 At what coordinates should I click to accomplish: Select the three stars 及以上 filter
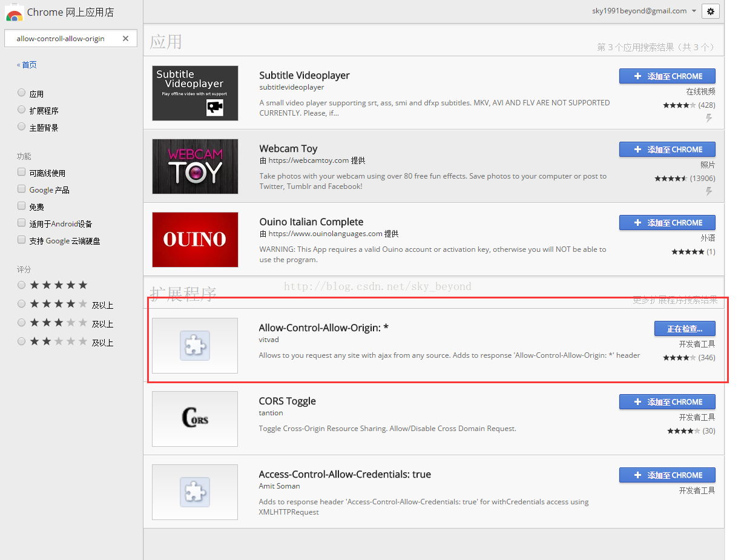(22, 323)
